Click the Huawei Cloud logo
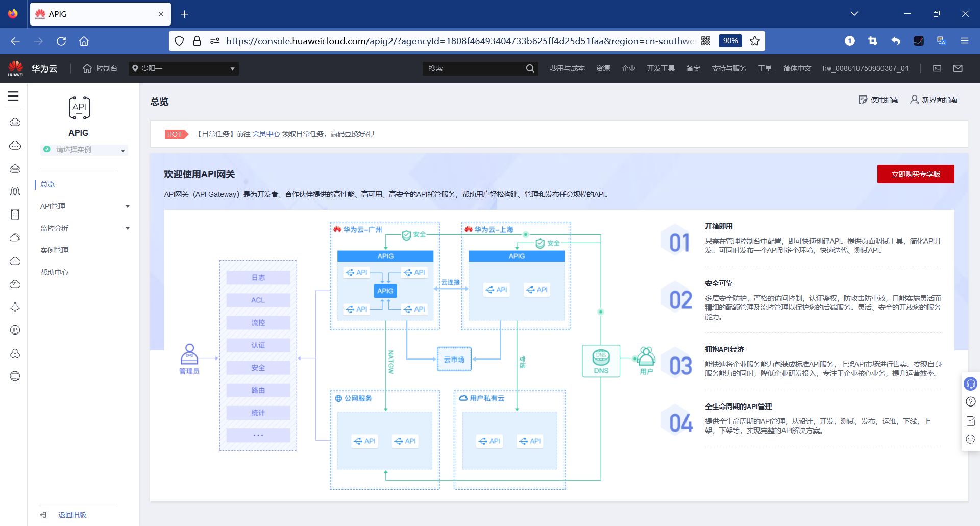Viewport: 980px width, 526px height. (33, 68)
